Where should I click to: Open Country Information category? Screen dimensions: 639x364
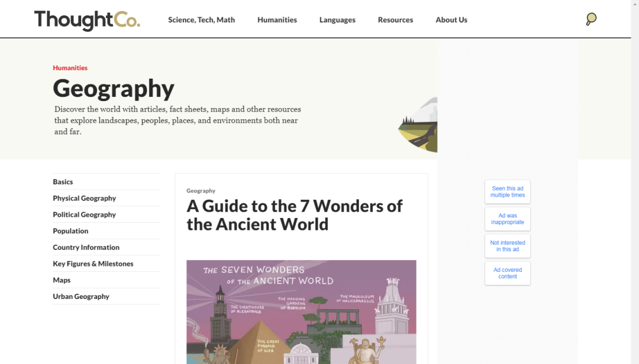coord(106,247)
